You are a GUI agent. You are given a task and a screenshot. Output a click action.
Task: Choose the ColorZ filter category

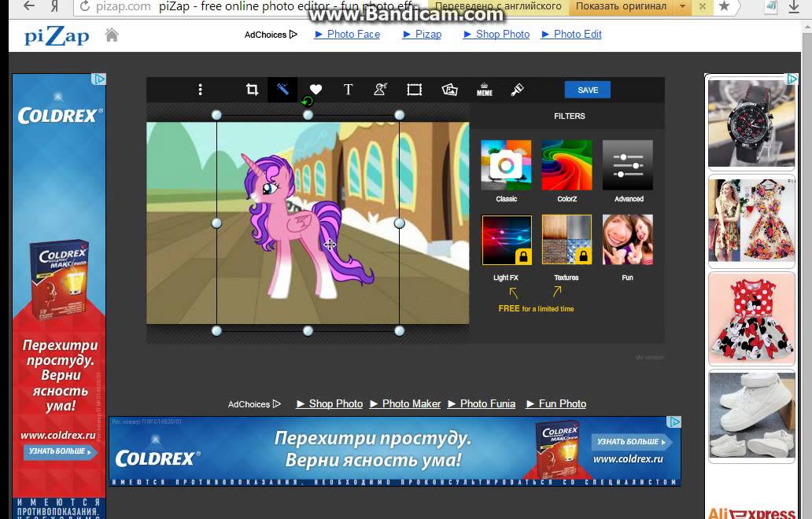[567, 165]
